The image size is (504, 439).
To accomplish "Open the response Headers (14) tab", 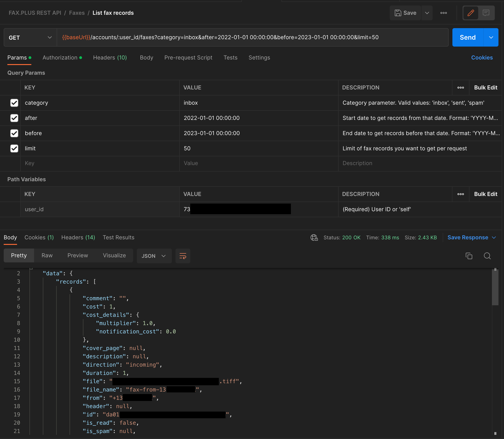I will click(x=78, y=237).
